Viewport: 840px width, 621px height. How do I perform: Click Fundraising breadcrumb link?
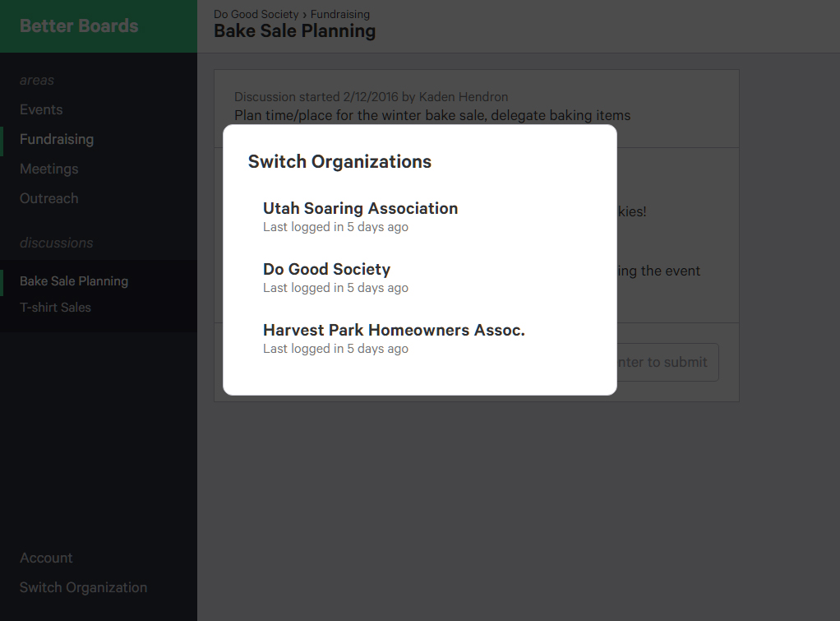[340, 14]
